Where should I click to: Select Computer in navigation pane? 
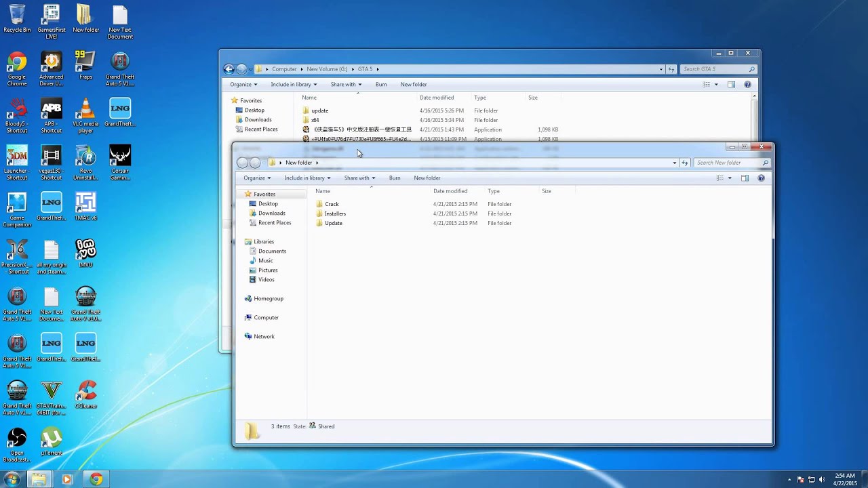click(266, 318)
